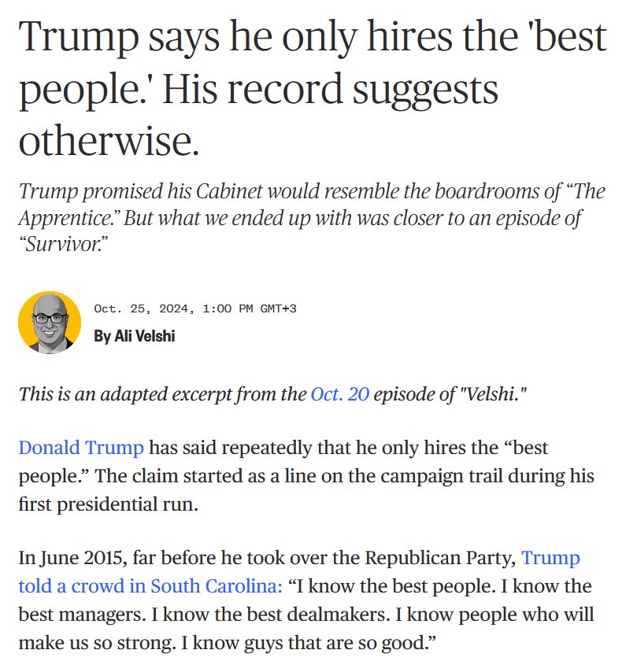Image resolution: width=637 pixels, height=672 pixels.
Task: Click the words 'Republican Party' in the paragraph
Action: tap(440, 558)
